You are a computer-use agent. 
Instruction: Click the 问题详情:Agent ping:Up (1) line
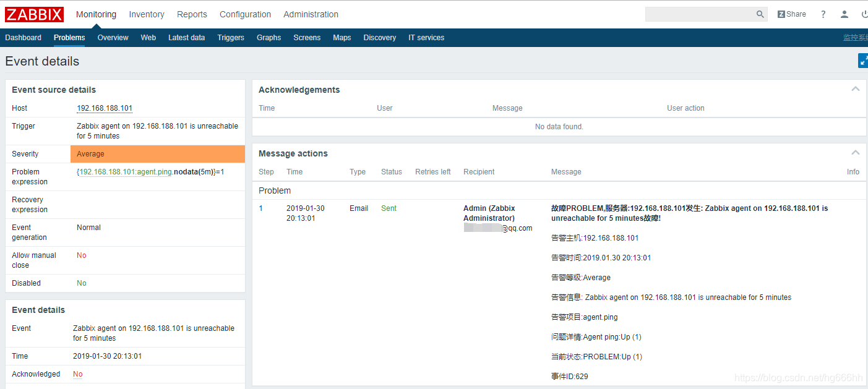click(x=596, y=337)
